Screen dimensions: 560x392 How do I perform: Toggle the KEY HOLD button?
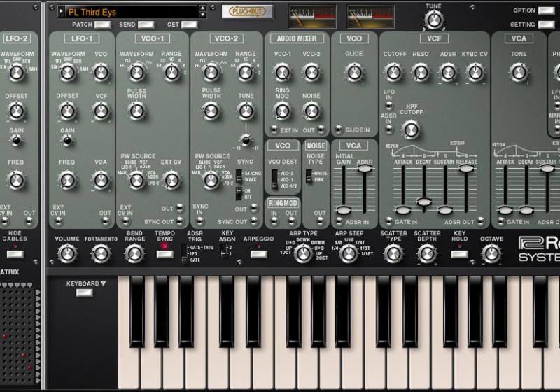click(x=460, y=253)
